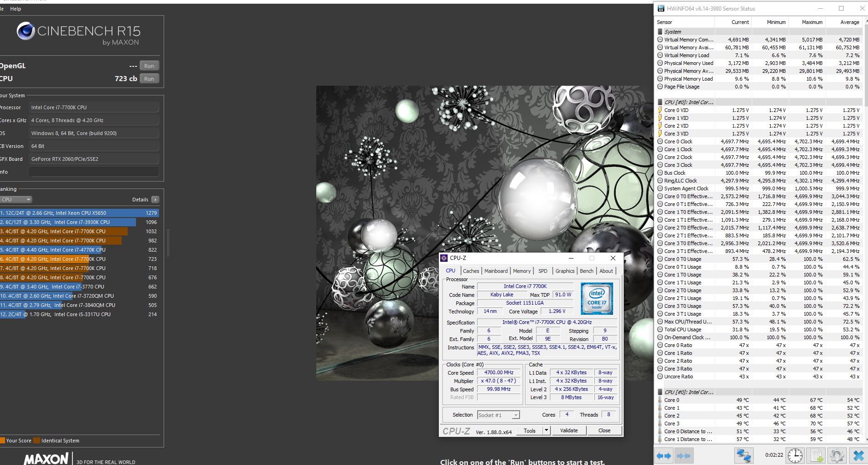The width and height of the screenshot is (868, 465).
Task: Open HWiNFO network monitors icon
Action: point(744,456)
